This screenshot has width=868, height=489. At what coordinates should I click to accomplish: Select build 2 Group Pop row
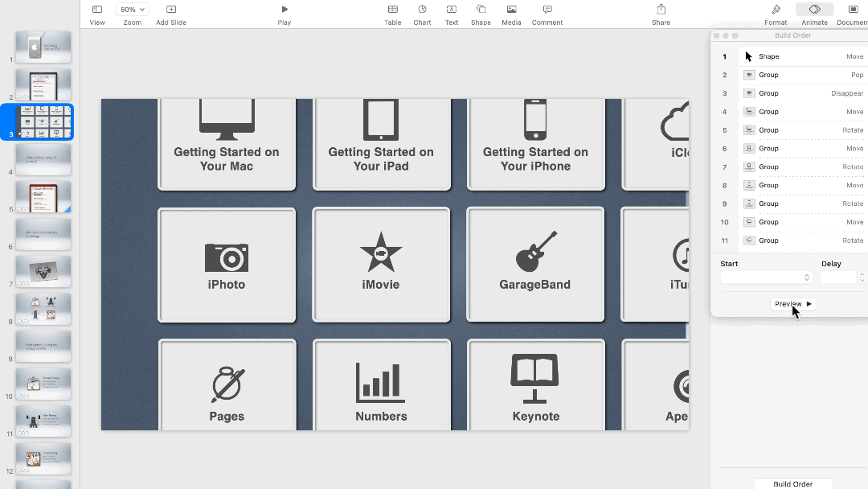(x=803, y=75)
